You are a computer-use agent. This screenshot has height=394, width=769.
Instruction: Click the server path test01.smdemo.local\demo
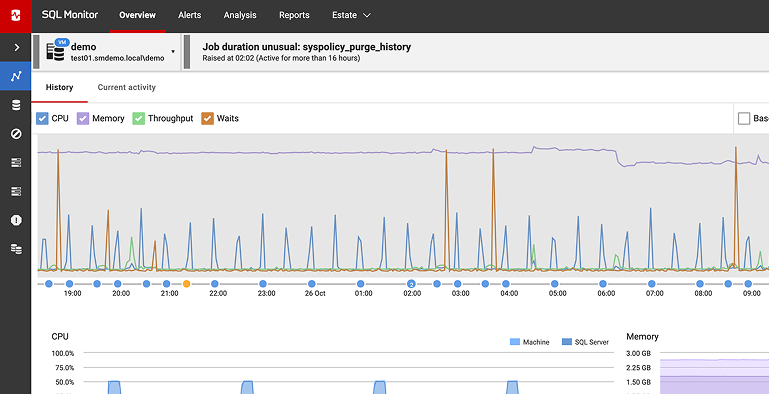tap(118, 58)
